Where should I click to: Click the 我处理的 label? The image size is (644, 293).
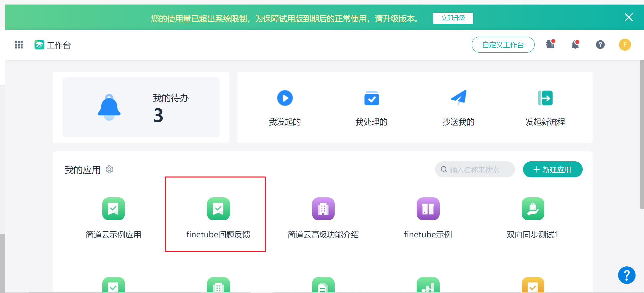click(372, 122)
